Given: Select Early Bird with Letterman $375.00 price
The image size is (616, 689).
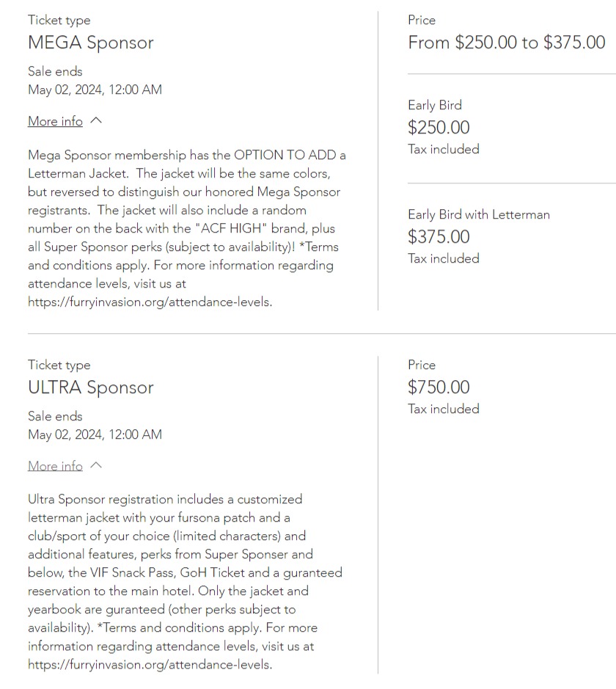Looking at the screenshot, I should (x=439, y=237).
